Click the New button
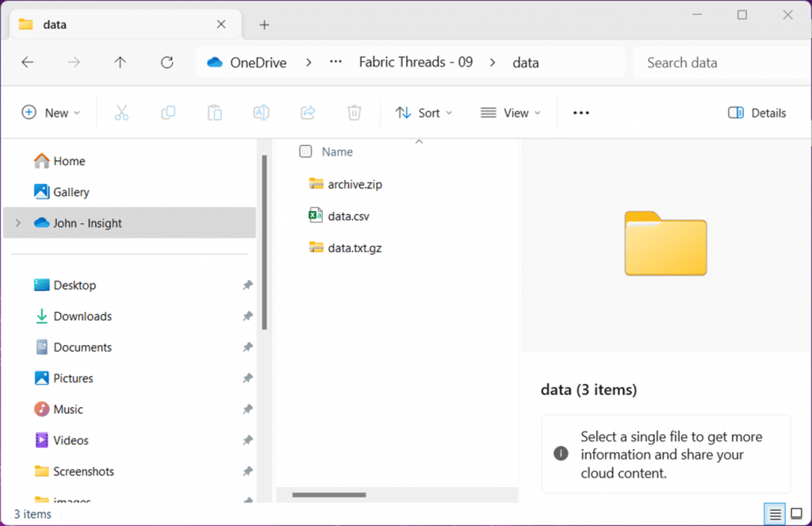The height and width of the screenshot is (526, 812). [51, 113]
